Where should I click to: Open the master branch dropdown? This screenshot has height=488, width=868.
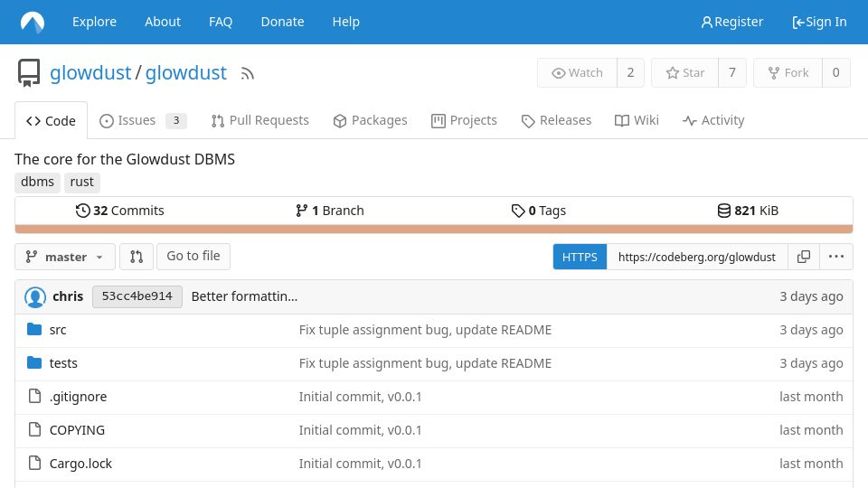pos(65,257)
